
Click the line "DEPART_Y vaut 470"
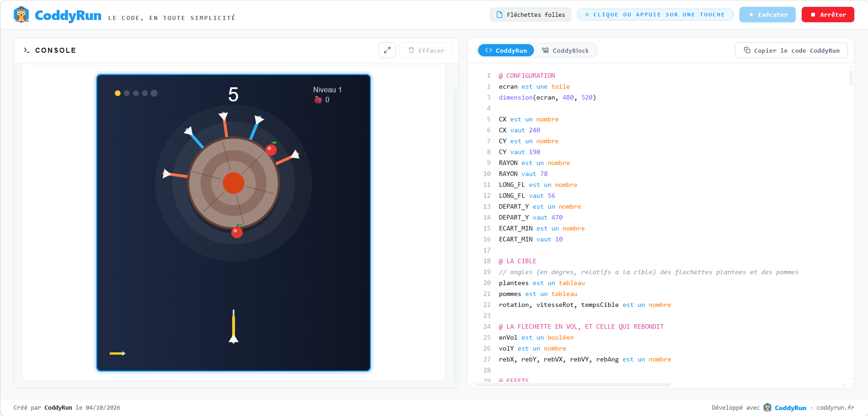point(530,217)
